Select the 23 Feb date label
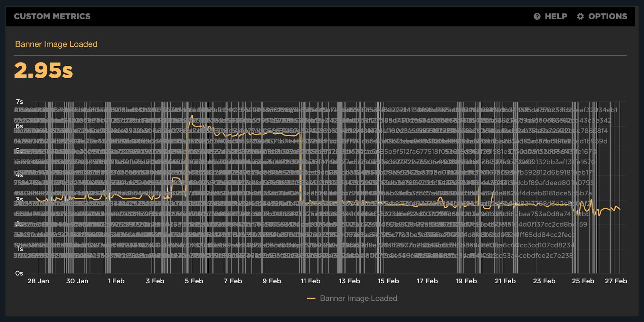The width and height of the screenshot is (644, 322). coord(544,281)
